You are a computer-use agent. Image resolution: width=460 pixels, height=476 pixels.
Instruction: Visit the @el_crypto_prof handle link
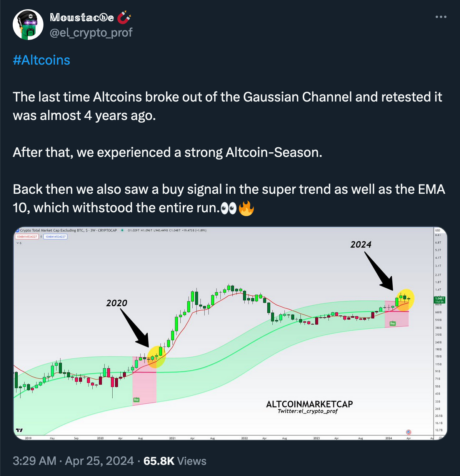(91, 32)
